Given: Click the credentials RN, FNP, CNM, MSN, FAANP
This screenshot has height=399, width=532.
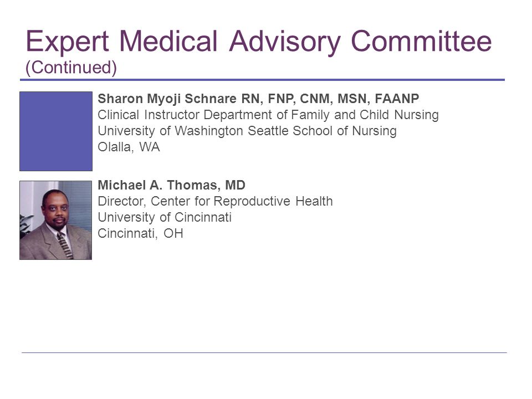Looking at the screenshot, I should [x=330, y=99].
